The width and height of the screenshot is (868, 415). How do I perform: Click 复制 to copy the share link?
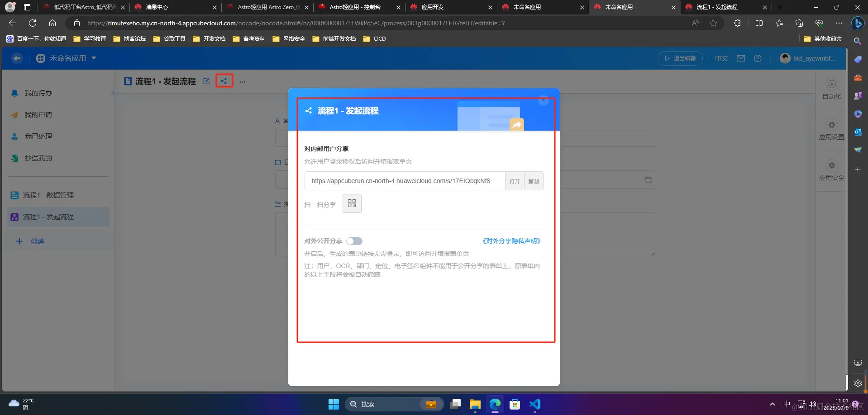534,181
